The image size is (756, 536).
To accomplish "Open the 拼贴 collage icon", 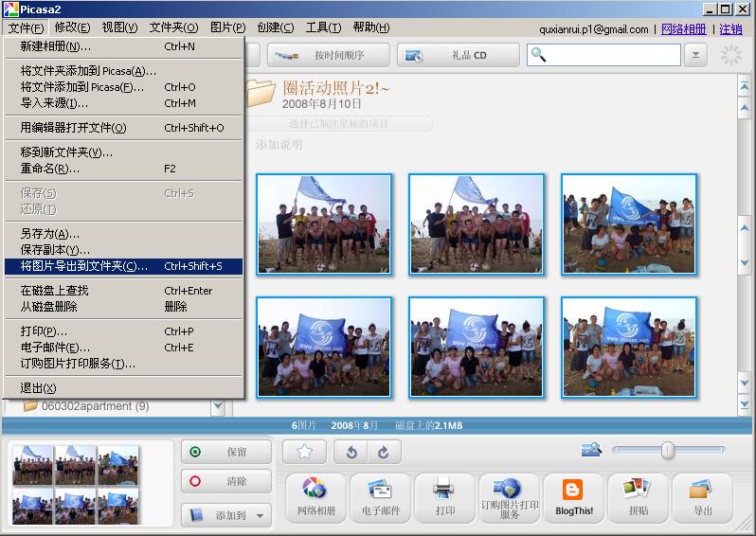I will (x=638, y=498).
